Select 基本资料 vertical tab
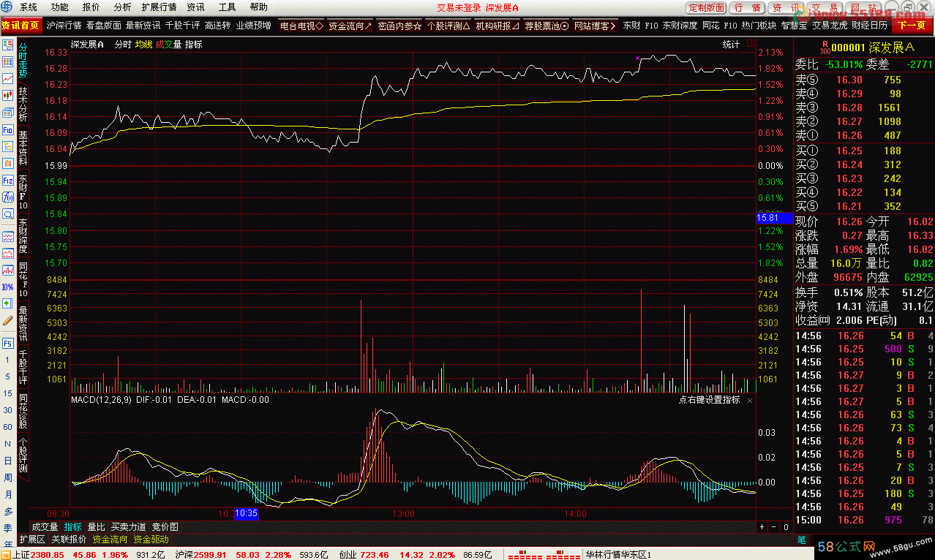Viewport: 935px width, 560px height. (23, 148)
